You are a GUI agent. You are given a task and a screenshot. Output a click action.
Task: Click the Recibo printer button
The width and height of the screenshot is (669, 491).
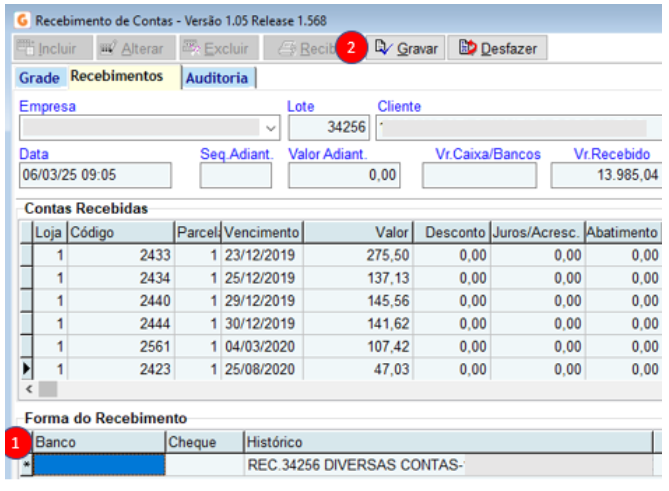(303, 48)
